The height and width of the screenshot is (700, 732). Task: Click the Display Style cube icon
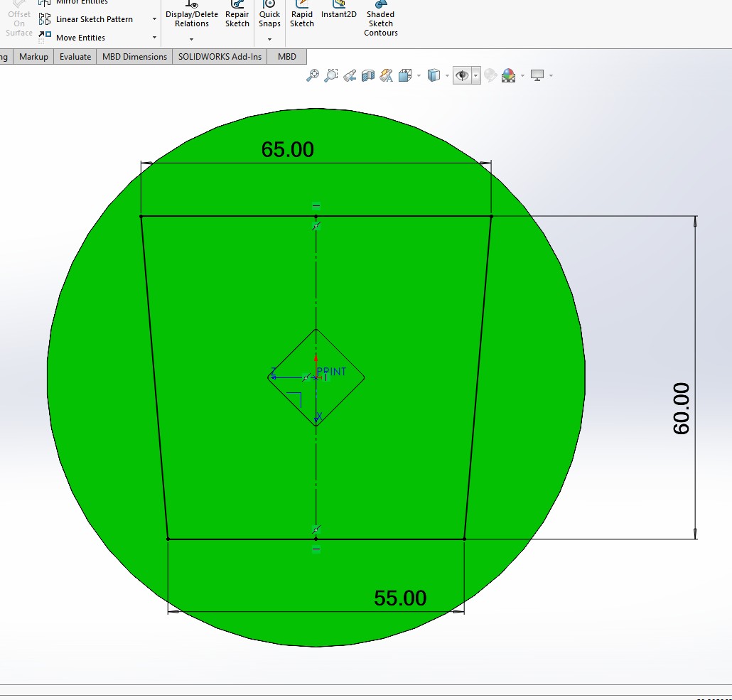click(x=434, y=75)
